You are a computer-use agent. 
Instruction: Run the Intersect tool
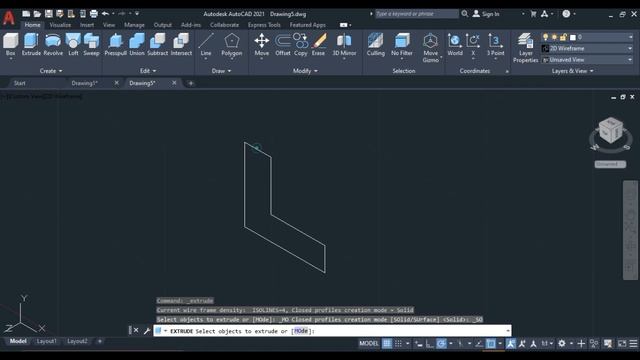coord(181,44)
